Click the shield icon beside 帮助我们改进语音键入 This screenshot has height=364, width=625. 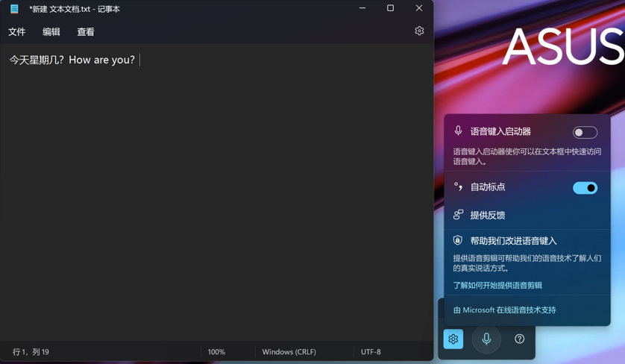(x=458, y=240)
